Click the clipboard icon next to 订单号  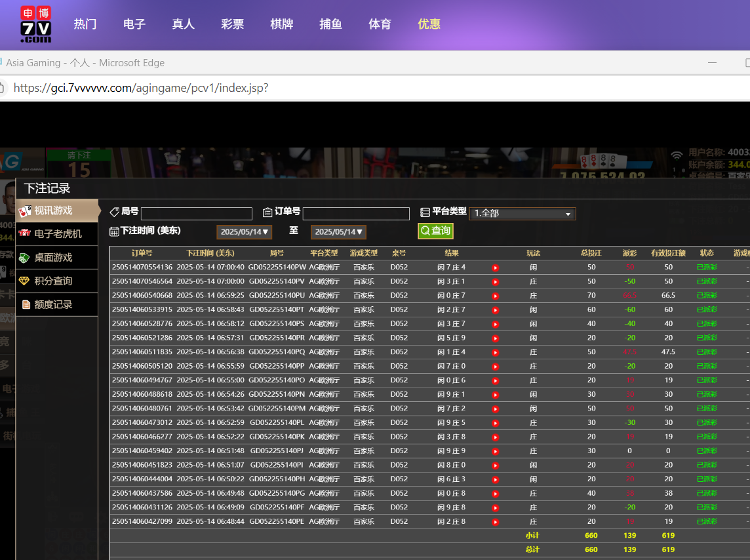[267, 212]
